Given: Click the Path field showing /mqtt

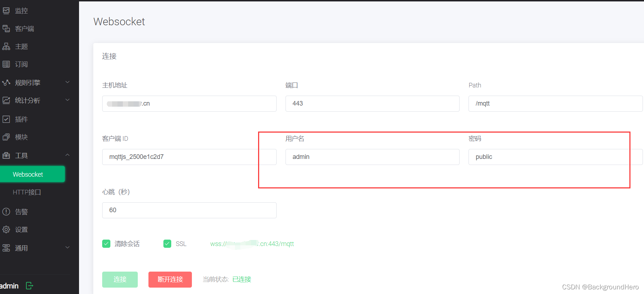Looking at the screenshot, I should coord(556,103).
